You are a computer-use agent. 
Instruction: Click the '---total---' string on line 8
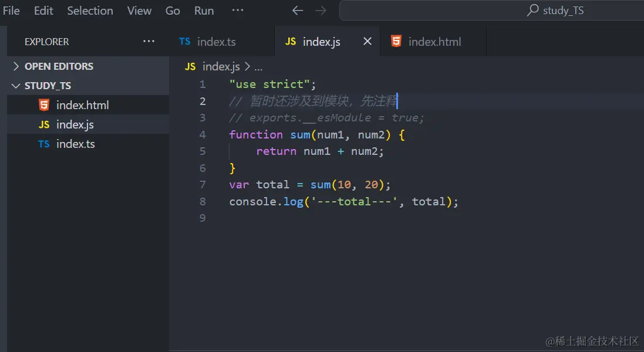click(354, 201)
